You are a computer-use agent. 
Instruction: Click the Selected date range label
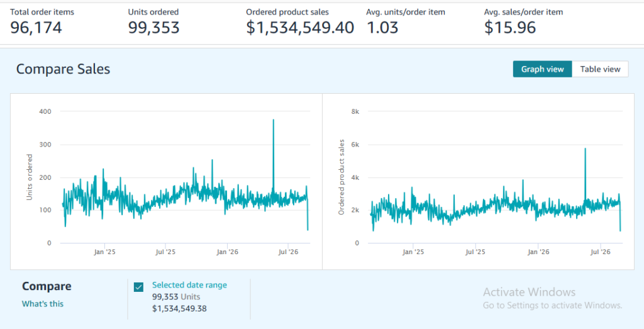click(189, 285)
